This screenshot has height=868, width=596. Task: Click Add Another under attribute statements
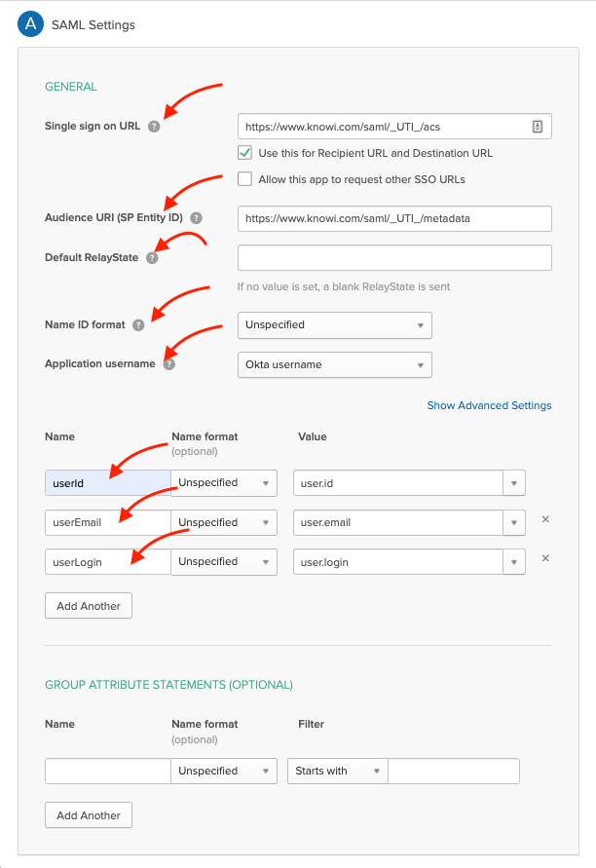[89, 606]
